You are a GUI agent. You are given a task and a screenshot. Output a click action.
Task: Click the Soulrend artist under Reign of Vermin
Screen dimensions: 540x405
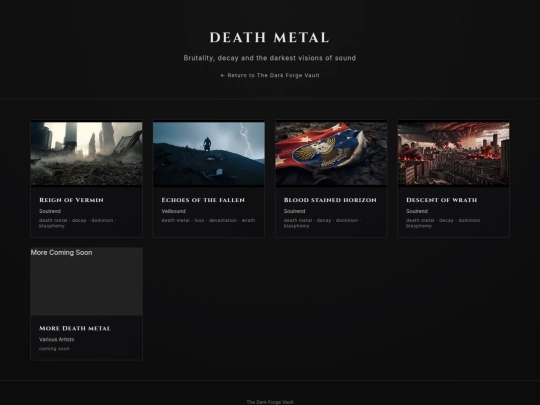coord(50,211)
